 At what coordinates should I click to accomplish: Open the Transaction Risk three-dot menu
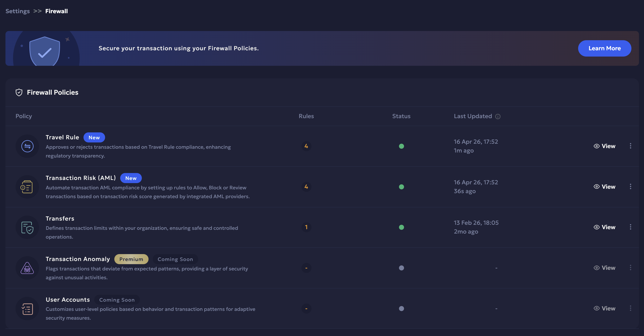click(x=630, y=186)
